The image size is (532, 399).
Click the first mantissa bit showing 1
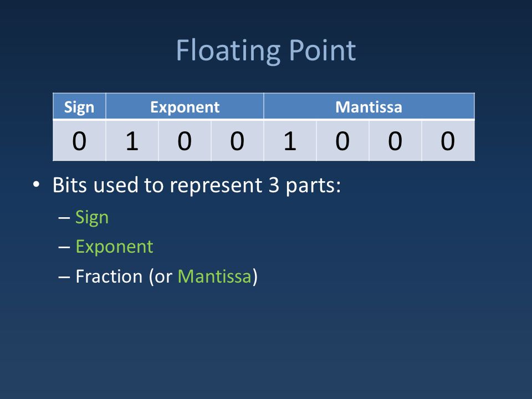[290, 140]
